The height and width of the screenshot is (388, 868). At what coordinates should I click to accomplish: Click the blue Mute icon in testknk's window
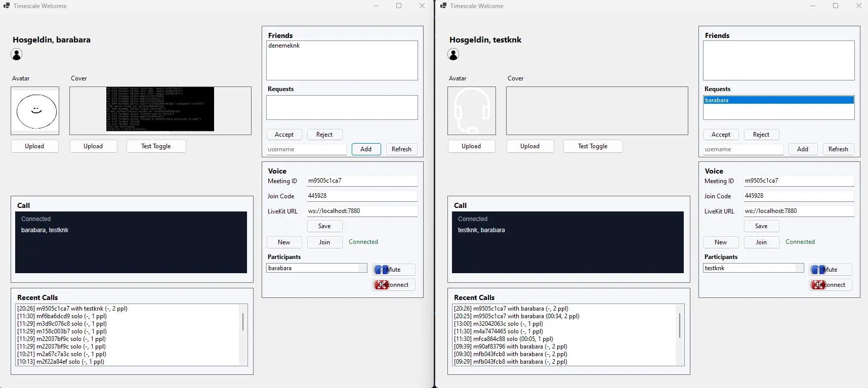click(818, 270)
